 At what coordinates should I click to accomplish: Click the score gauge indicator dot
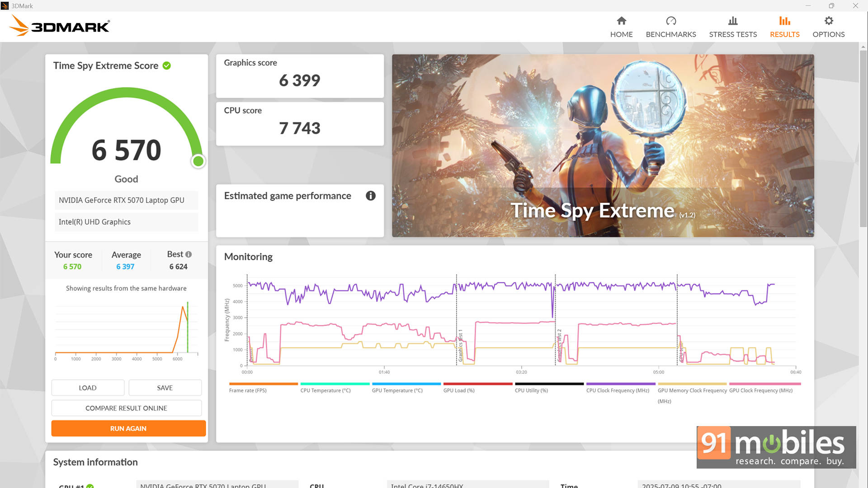tap(198, 161)
